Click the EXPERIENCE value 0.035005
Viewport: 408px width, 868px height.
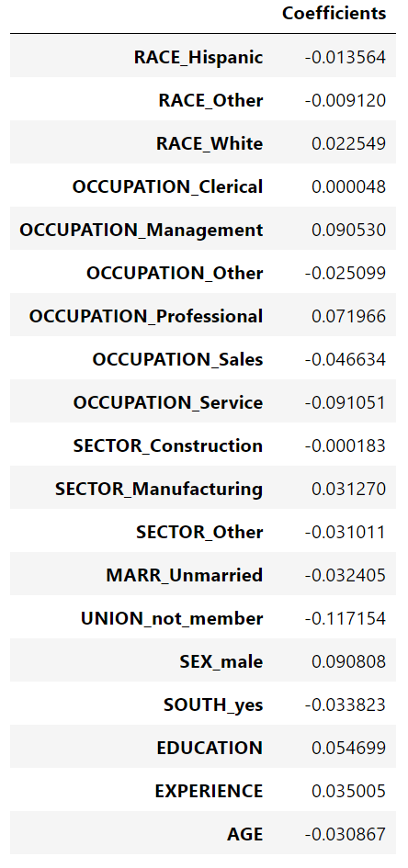coord(349,791)
